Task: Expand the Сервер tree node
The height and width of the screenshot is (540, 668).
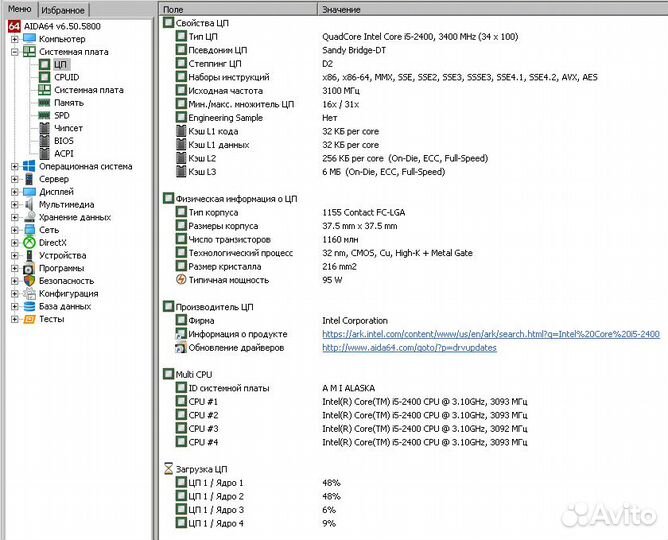Action: tap(14, 179)
